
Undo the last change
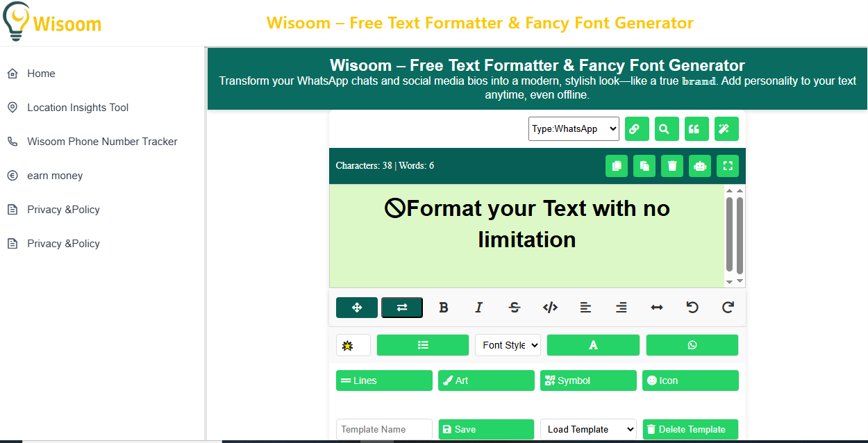tap(692, 308)
